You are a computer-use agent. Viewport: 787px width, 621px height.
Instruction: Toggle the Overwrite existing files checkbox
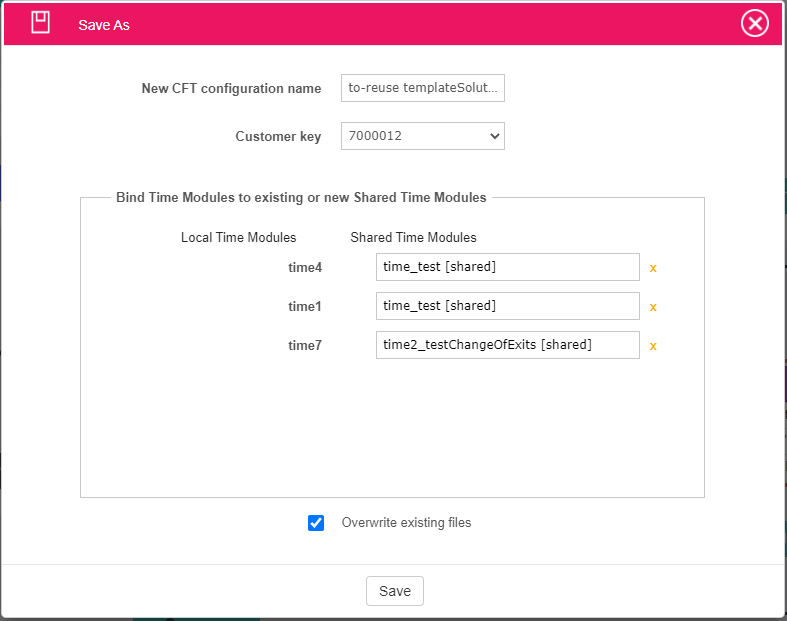click(x=316, y=522)
